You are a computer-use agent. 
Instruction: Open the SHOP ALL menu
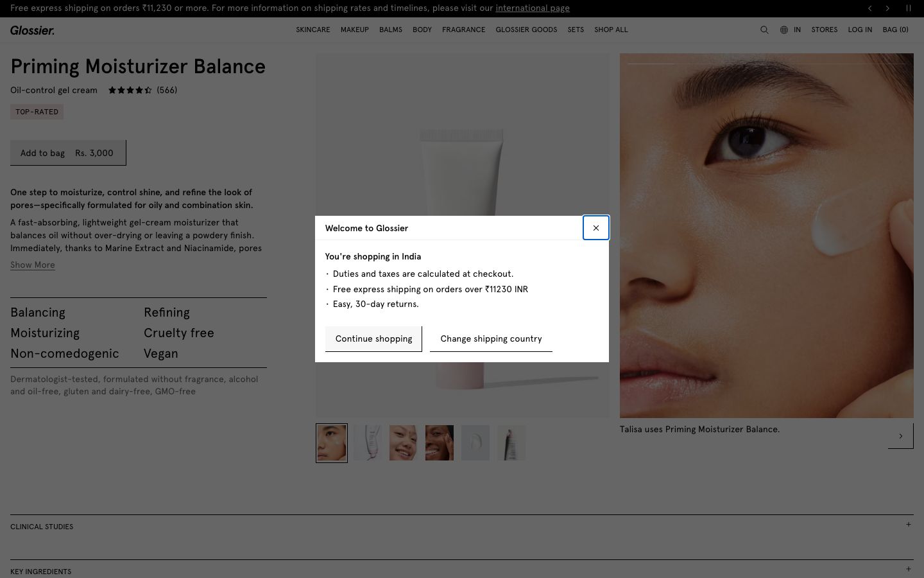point(611,30)
